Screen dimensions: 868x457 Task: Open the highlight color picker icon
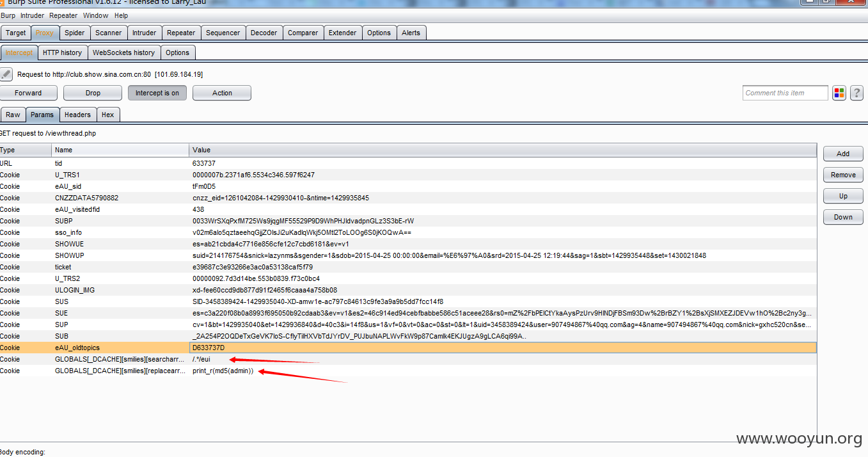click(x=839, y=93)
